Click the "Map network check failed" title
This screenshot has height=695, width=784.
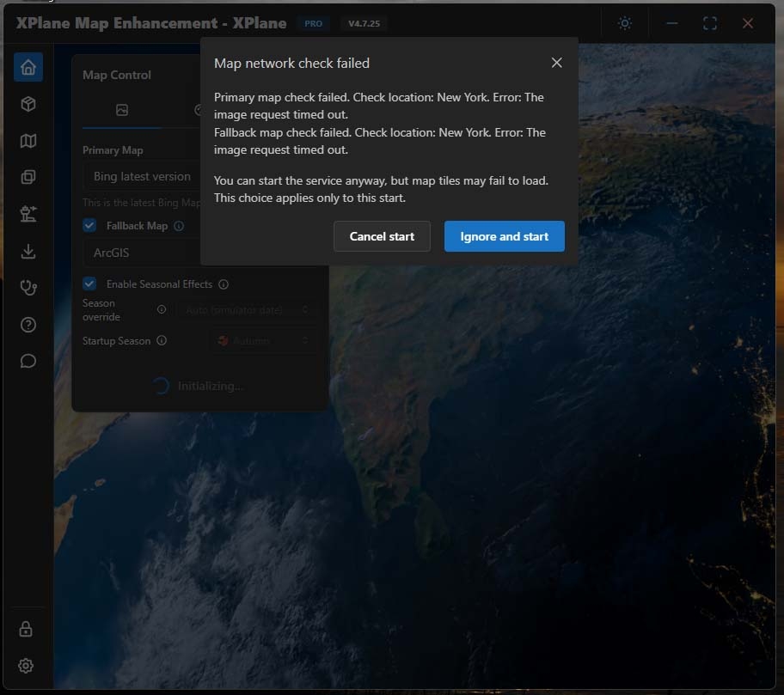(292, 63)
